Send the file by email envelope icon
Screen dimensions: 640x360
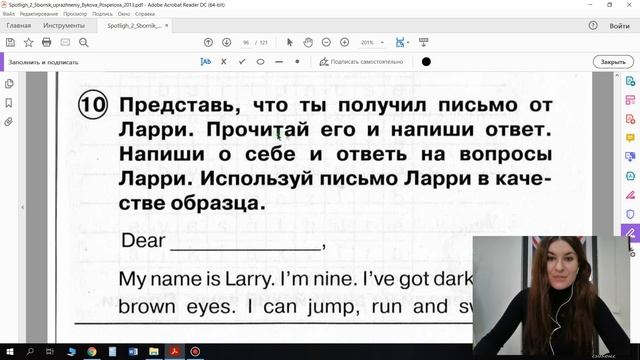coord(65,42)
